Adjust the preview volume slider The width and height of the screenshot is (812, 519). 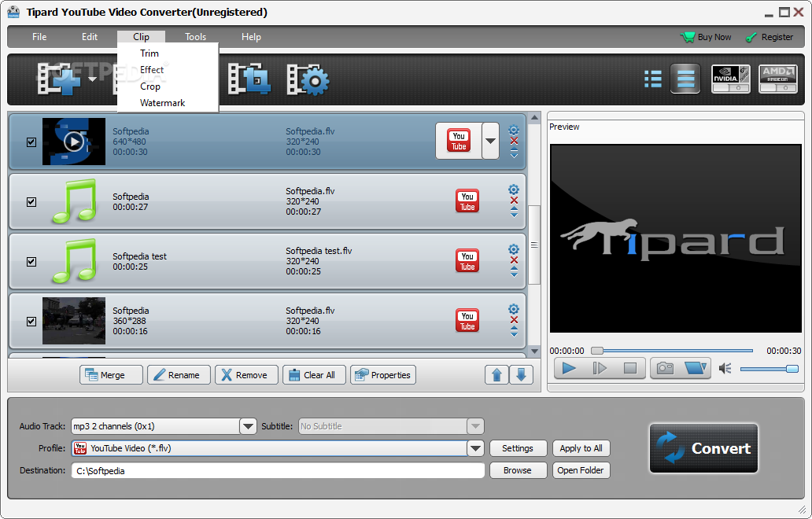(769, 369)
